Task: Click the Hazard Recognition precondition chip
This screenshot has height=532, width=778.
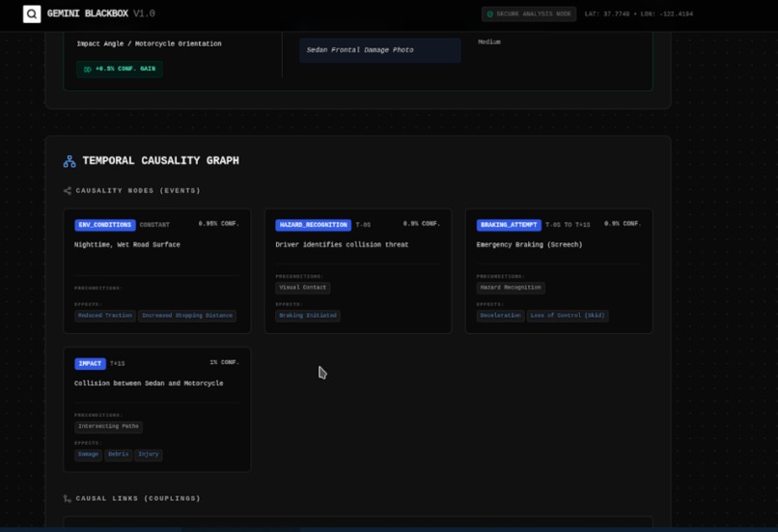Action: click(x=511, y=288)
